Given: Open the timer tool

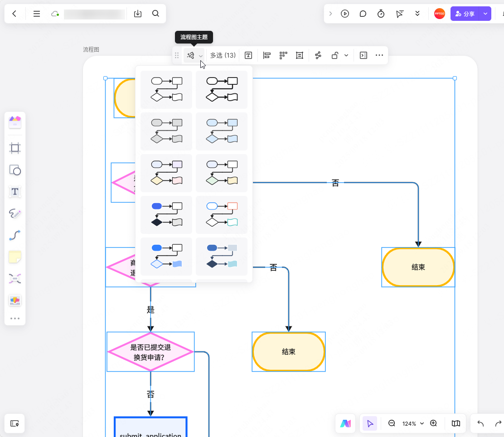Looking at the screenshot, I should (381, 14).
